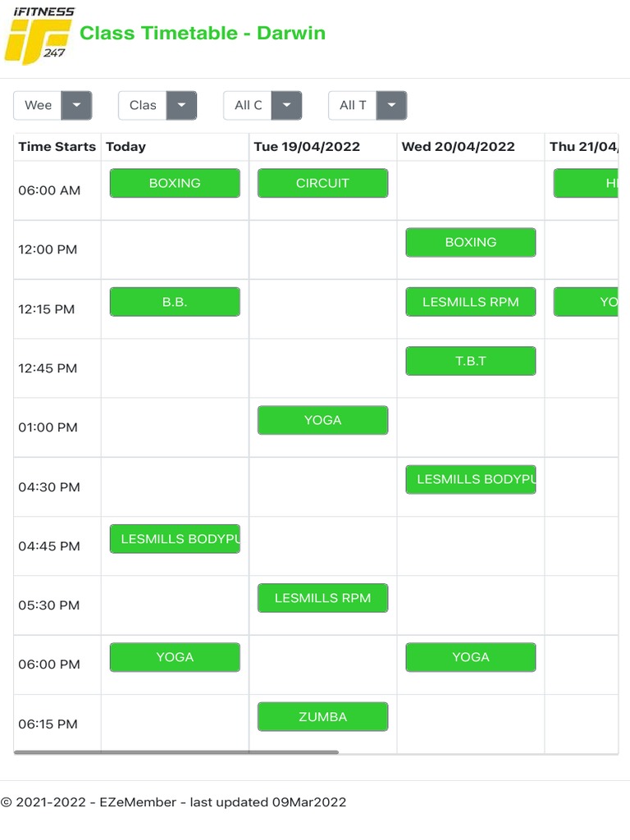Viewport: 630px width, 840px height.
Task: Open the All C filter dropdown arrow
Action: (286, 105)
